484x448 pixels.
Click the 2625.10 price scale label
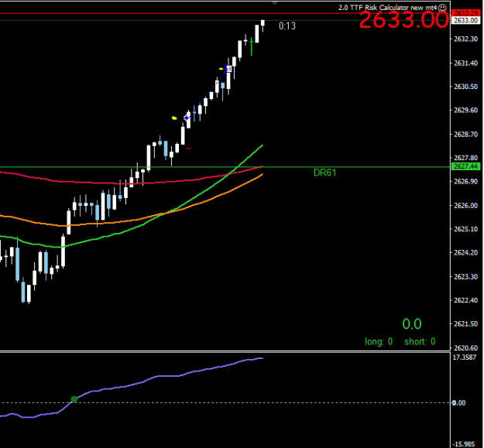[x=465, y=229]
